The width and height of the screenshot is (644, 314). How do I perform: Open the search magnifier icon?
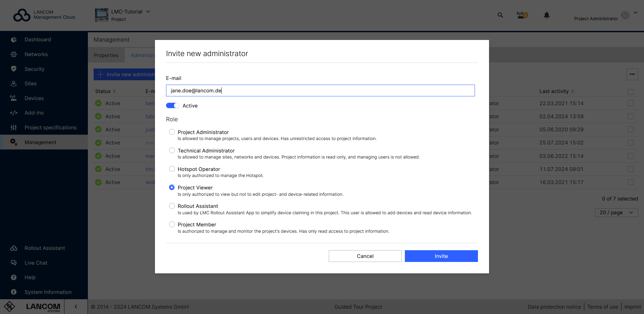click(500, 15)
